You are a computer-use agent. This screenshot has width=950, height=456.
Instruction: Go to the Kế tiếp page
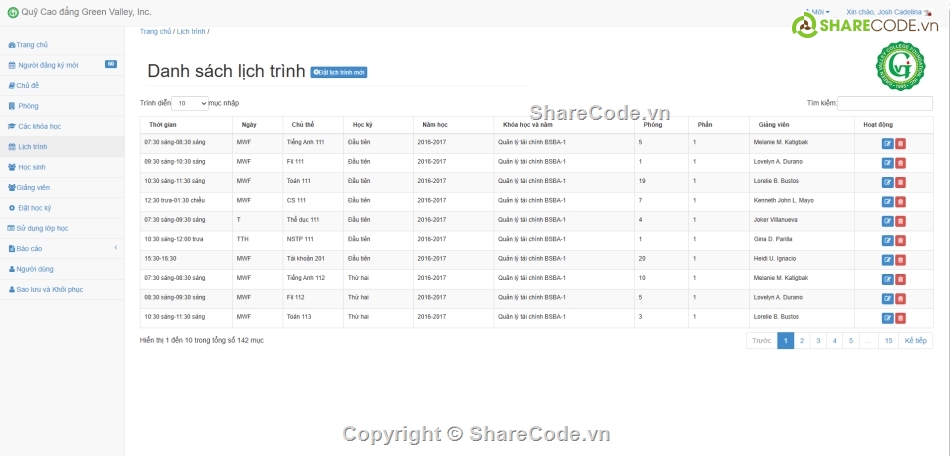click(915, 341)
